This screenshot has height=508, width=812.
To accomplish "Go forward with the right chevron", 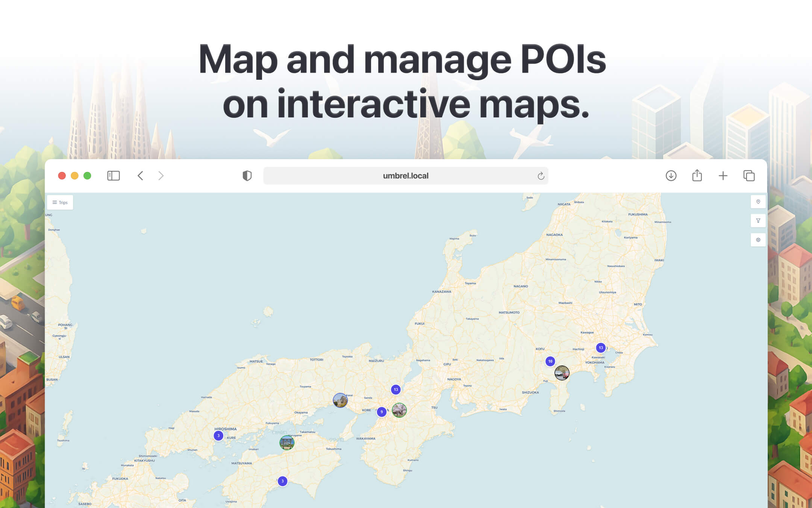I will (x=161, y=176).
